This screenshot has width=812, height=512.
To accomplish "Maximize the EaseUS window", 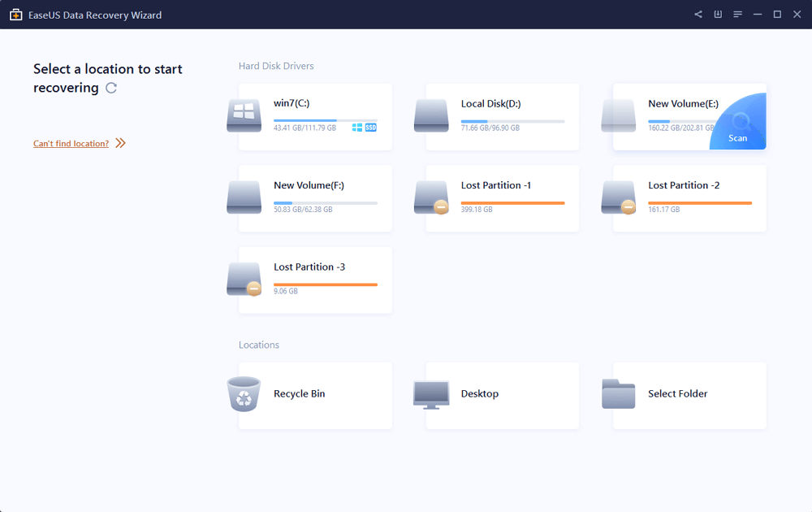I will (x=777, y=15).
